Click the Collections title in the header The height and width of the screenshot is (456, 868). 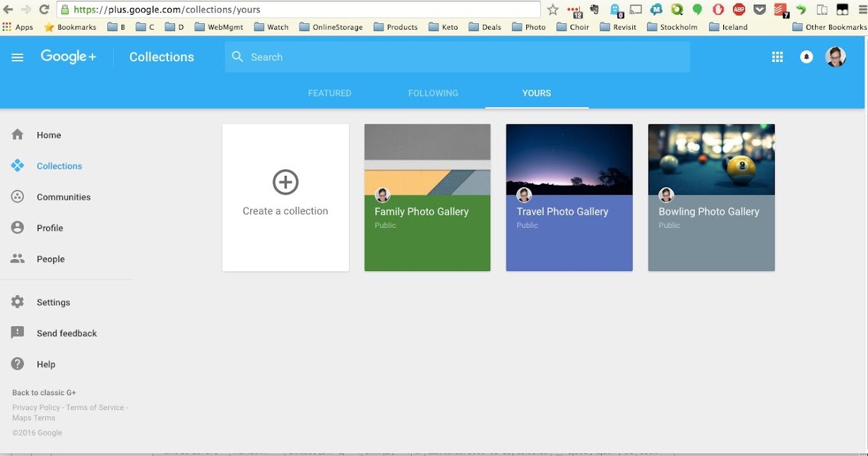tap(162, 57)
